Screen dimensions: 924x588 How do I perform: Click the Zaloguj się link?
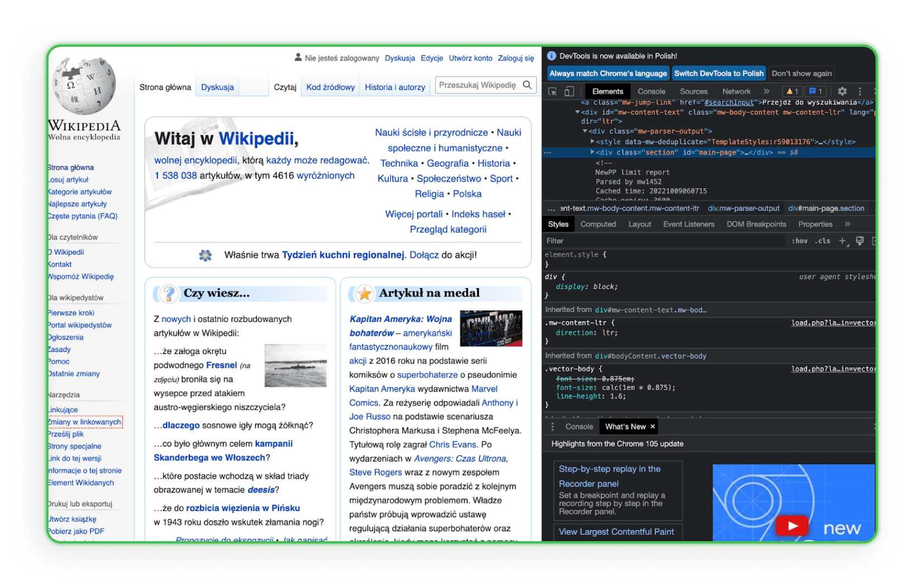(516, 58)
